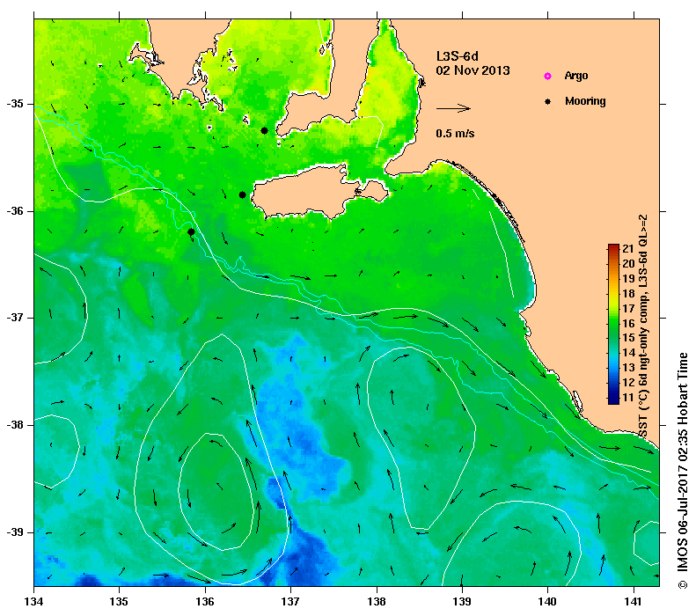Click the latitude label '-39'
This screenshot has width=696, height=616.
(x=15, y=532)
